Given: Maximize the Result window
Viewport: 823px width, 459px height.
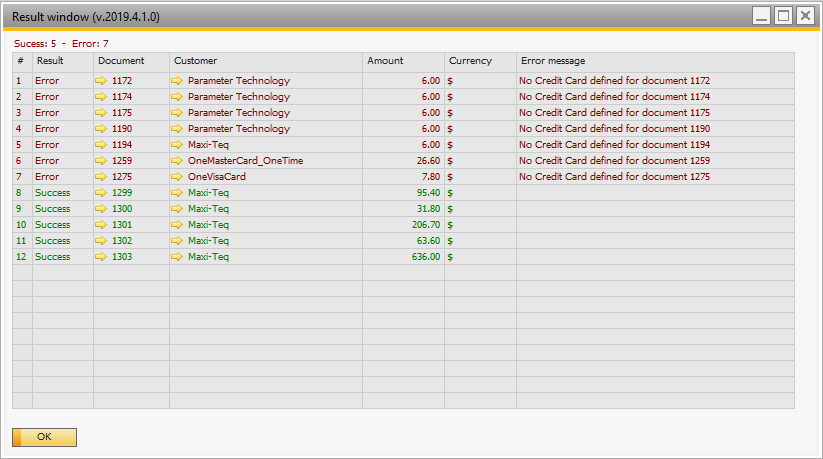Looking at the screenshot, I should click(783, 16).
